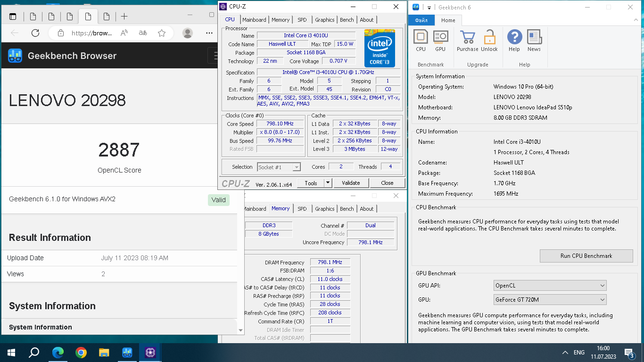Open the Tools dropdown arrow in CPU-Z
644x362 pixels.
click(x=328, y=183)
